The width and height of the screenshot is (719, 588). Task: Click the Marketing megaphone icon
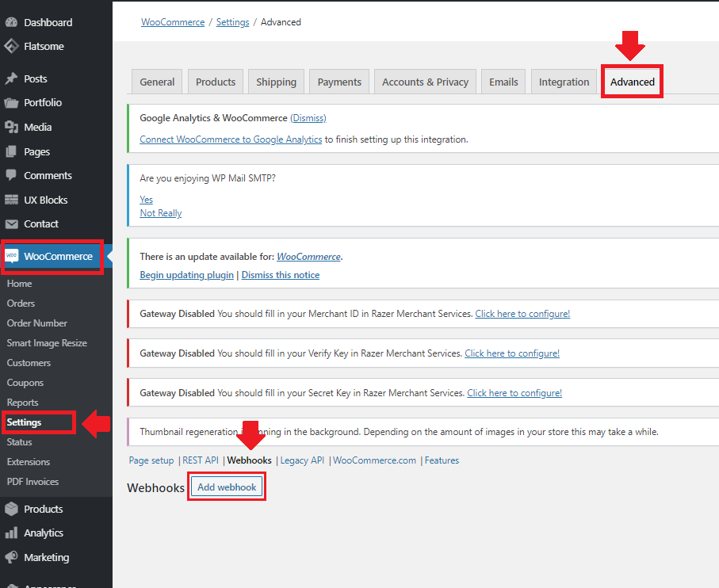coord(11,557)
